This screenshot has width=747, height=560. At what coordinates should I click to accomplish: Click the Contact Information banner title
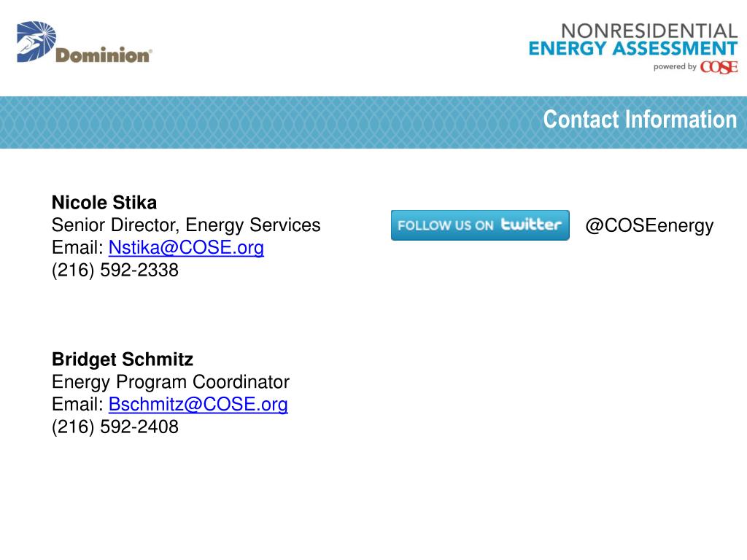640,120
